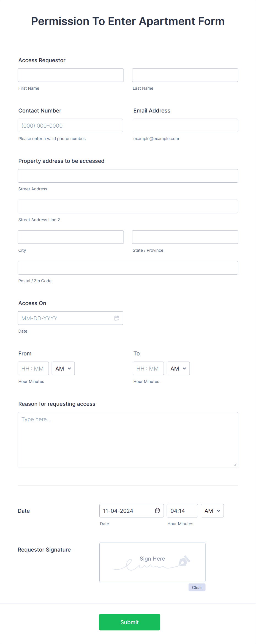Viewport: 256px width, 644px height.
Task: Open the To AM/PM dropdown
Action: [178, 368]
